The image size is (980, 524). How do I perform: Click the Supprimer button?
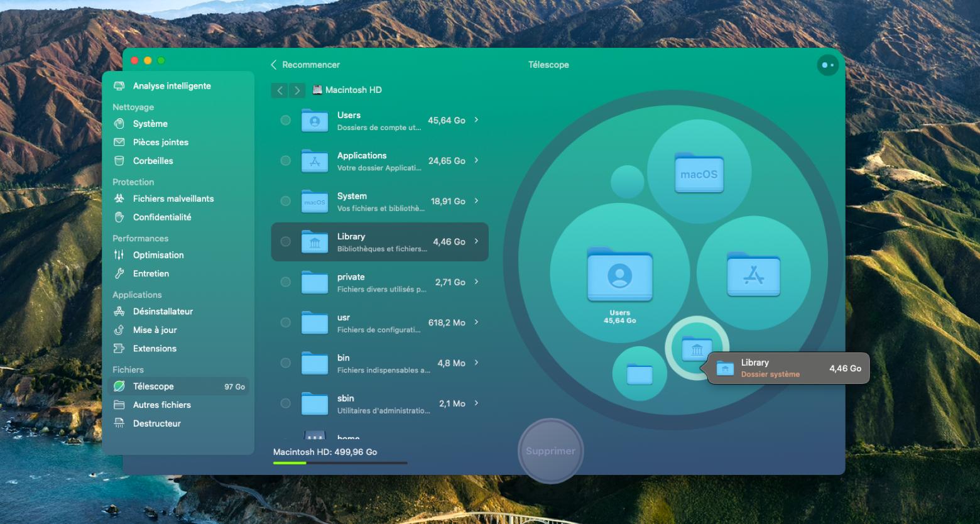pos(551,451)
